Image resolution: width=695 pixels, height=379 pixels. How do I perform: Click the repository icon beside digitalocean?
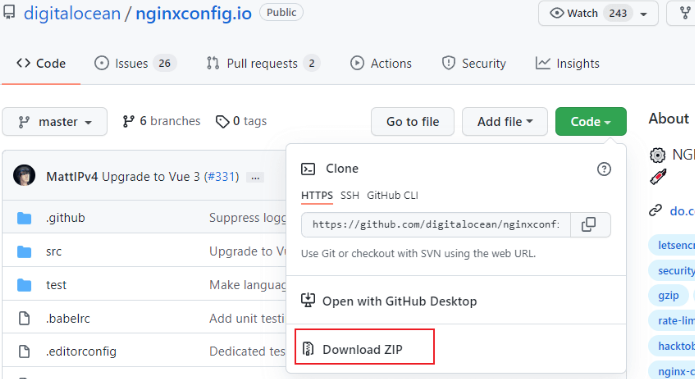coord(9,12)
